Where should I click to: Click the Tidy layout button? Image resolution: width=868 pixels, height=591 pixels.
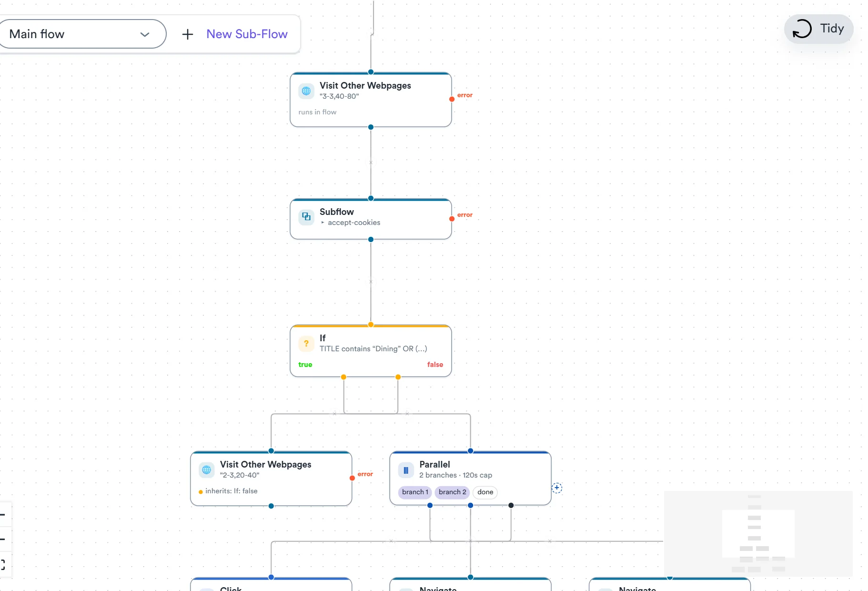point(818,29)
